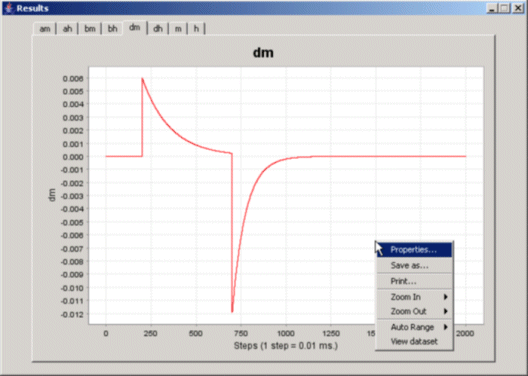The height and width of the screenshot is (376, 528).
Task: Click the Java icon in title bar
Action: point(9,8)
